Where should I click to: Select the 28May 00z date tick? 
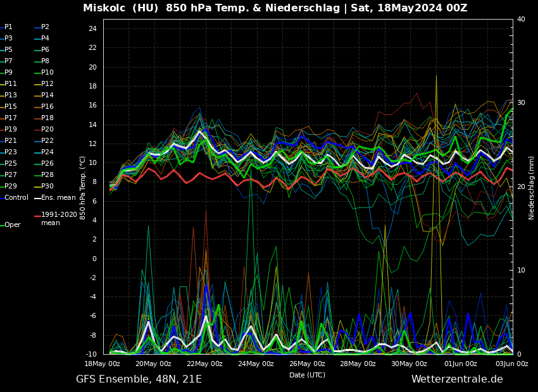pos(358,364)
